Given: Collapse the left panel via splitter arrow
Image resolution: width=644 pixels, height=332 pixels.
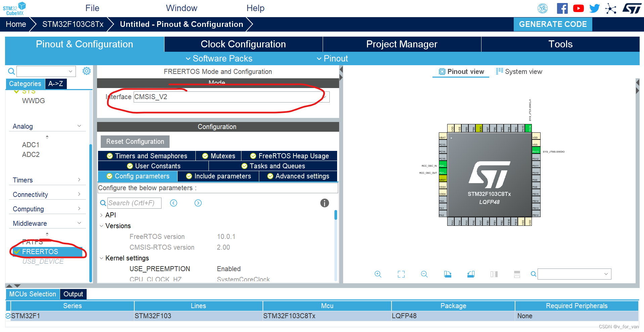Looking at the screenshot, I should pos(341,70).
